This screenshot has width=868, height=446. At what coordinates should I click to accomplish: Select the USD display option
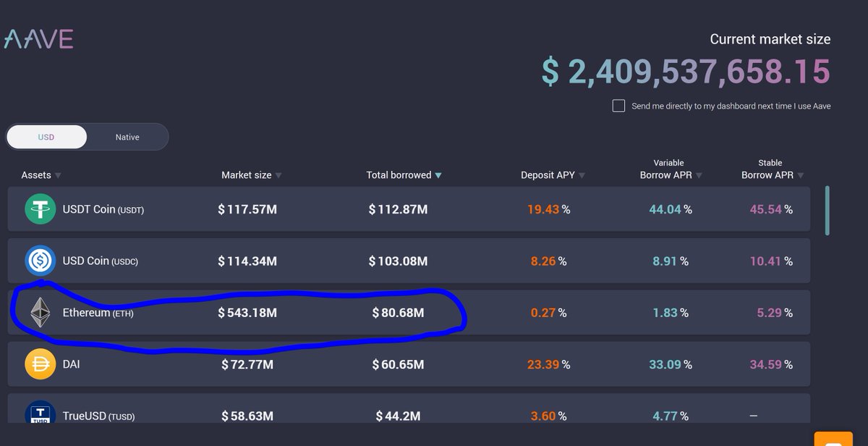[x=46, y=136]
